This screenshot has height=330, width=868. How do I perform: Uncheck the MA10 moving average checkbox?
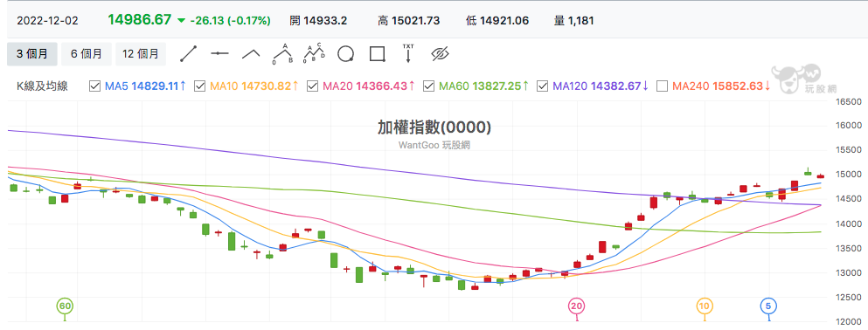pos(200,86)
